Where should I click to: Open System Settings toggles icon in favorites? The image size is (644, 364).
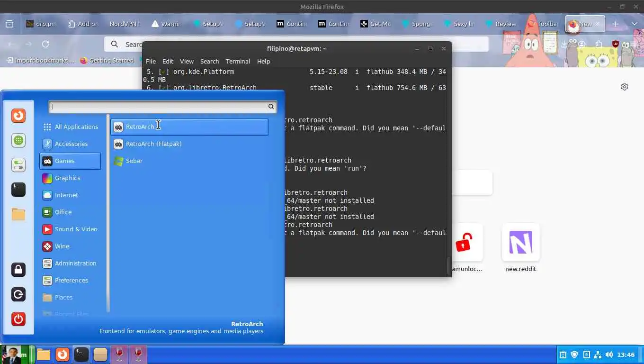(18, 165)
